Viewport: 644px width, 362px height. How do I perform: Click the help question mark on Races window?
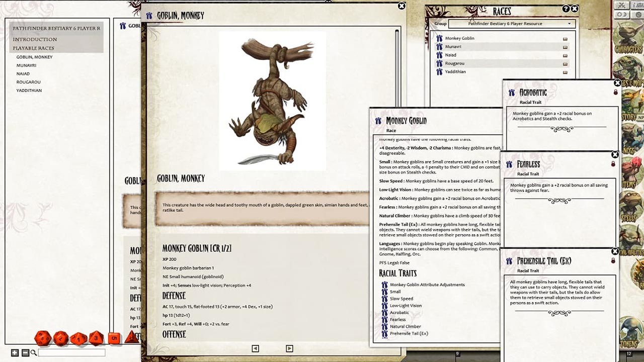tap(565, 8)
